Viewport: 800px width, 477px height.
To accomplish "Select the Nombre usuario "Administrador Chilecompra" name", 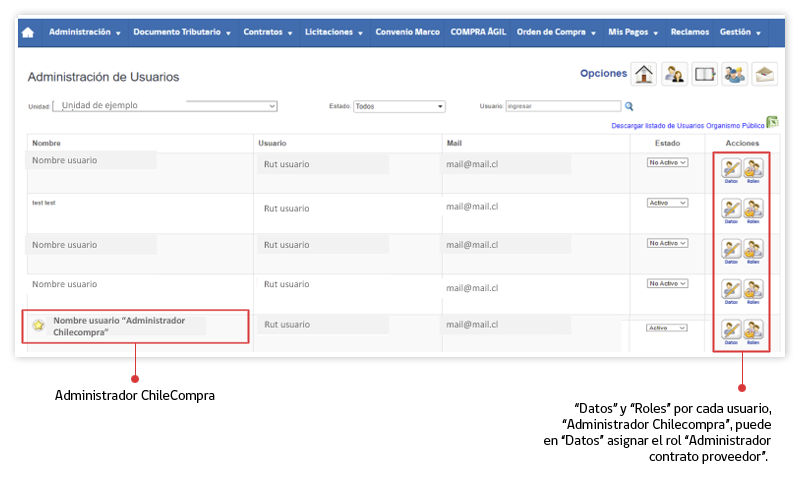I will (x=119, y=327).
